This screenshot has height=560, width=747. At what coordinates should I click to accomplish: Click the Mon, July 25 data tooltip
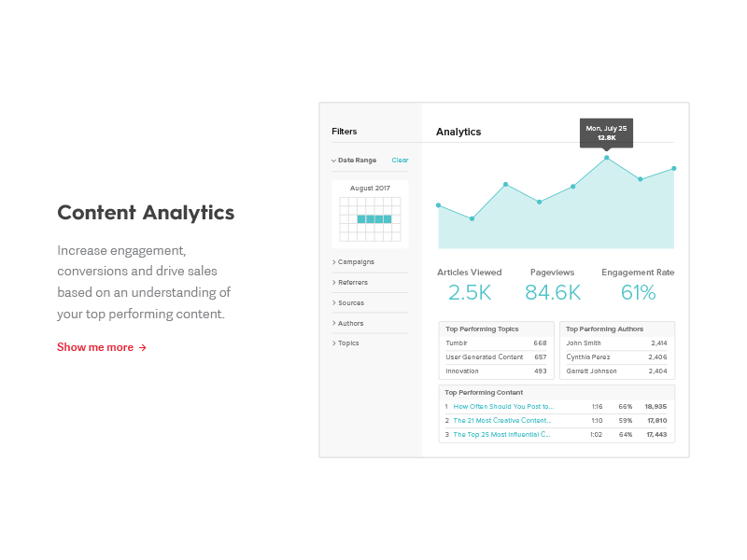606,133
